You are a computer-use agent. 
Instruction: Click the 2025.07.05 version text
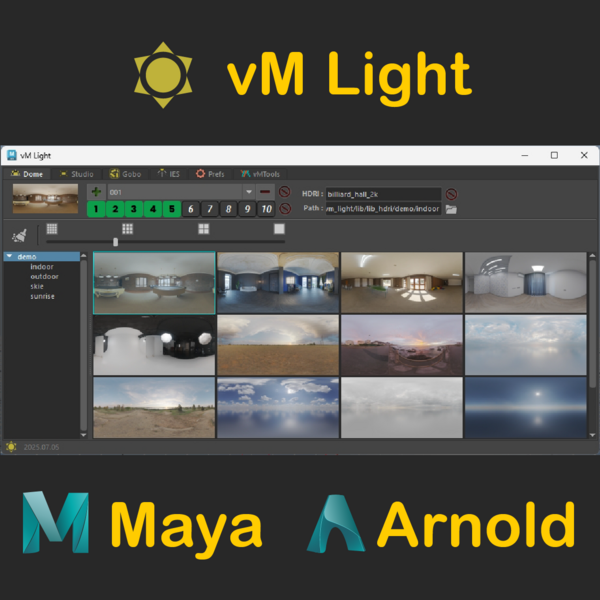(x=41, y=447)
